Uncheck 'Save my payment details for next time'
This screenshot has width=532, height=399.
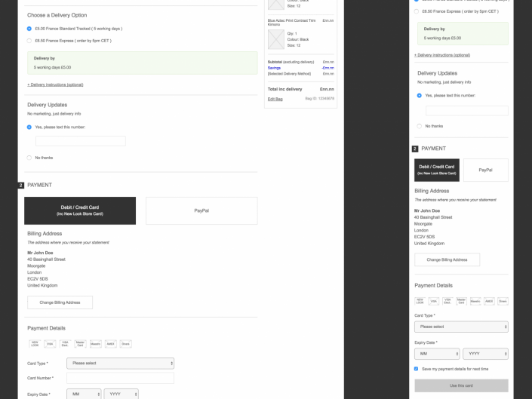417,369
